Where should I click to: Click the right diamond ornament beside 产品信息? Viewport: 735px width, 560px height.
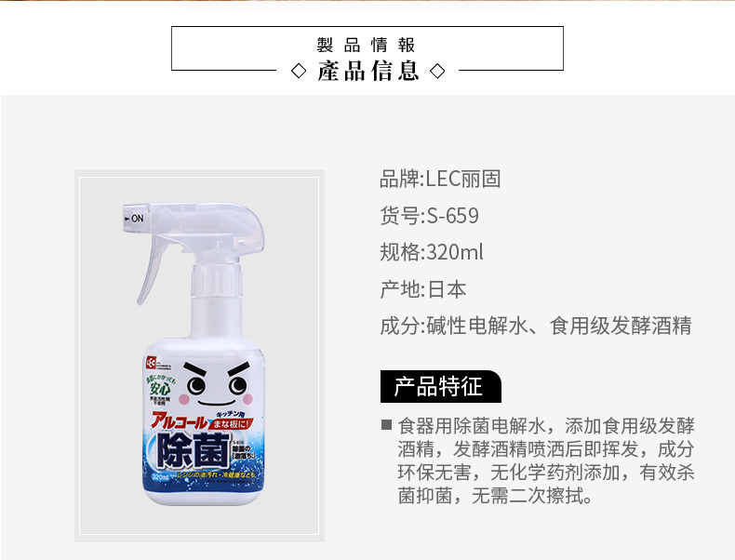pos(437,72)
